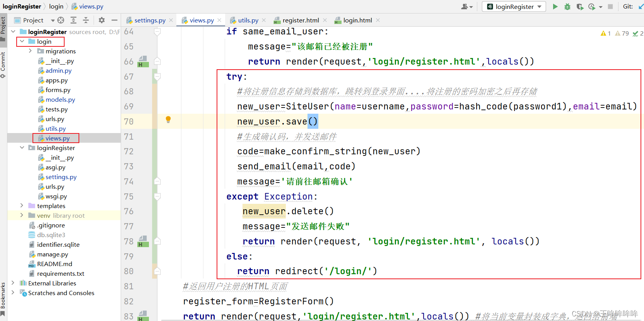Open errors indicator showing 1 warning
This screenshot has width=644, height=321.
(606, 34)
